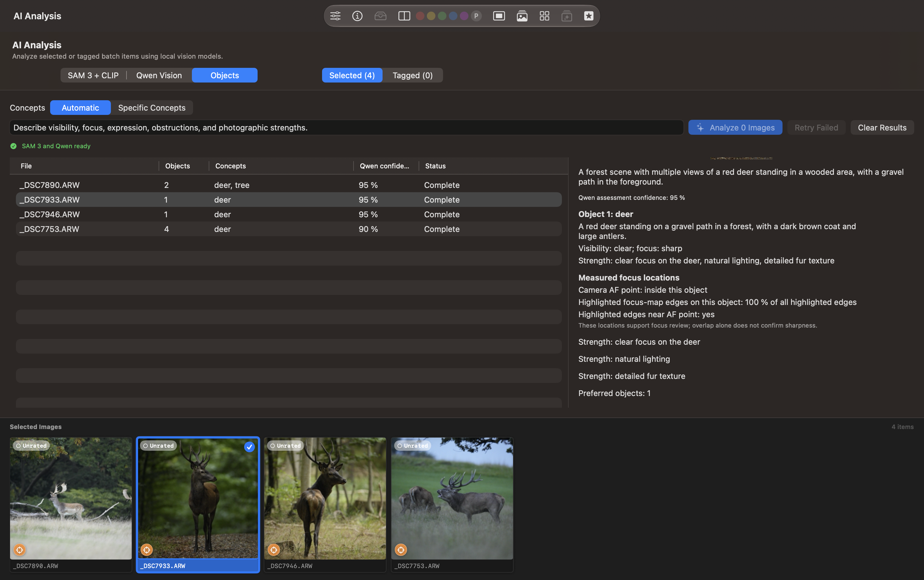
Task: Click the info circle icon in toolbar
Action: [358, 16]
